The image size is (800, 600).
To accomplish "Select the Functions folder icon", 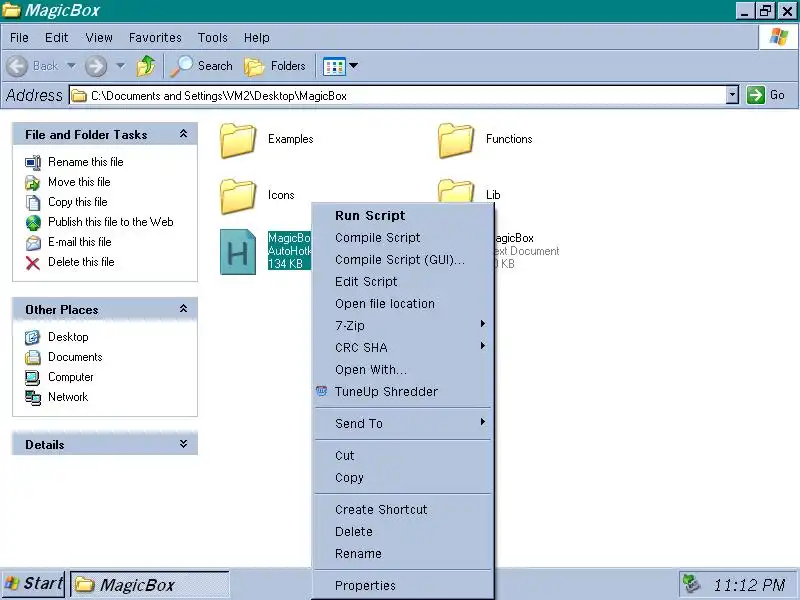I will [x=456, y=140].
